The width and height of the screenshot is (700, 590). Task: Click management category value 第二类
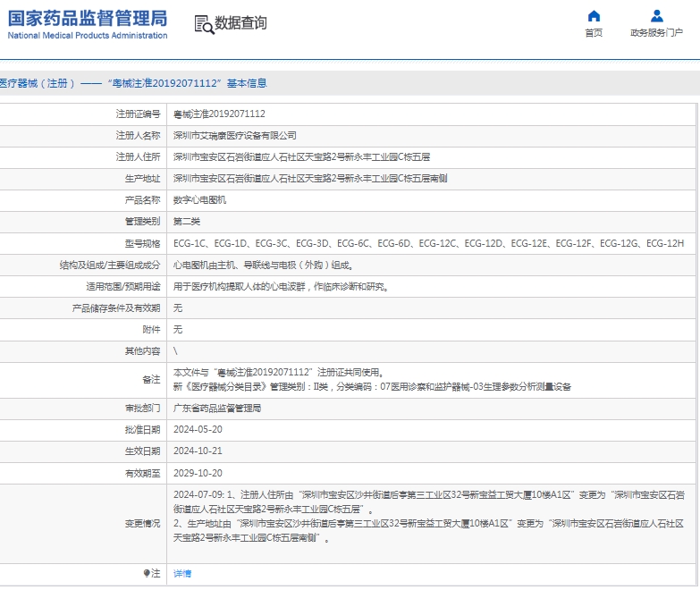(187, 222)
